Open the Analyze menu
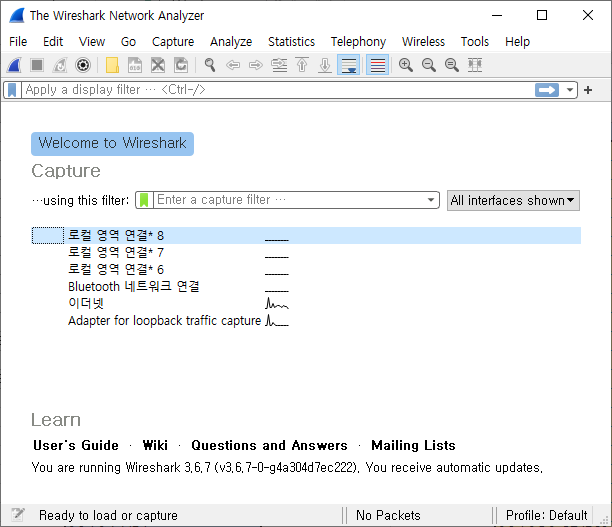Viewport: 612px width, 527px height. (231, 41)
